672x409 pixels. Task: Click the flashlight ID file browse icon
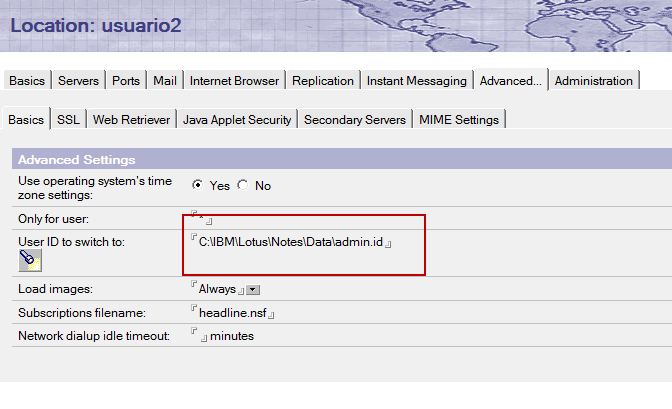tap(29, 260)
